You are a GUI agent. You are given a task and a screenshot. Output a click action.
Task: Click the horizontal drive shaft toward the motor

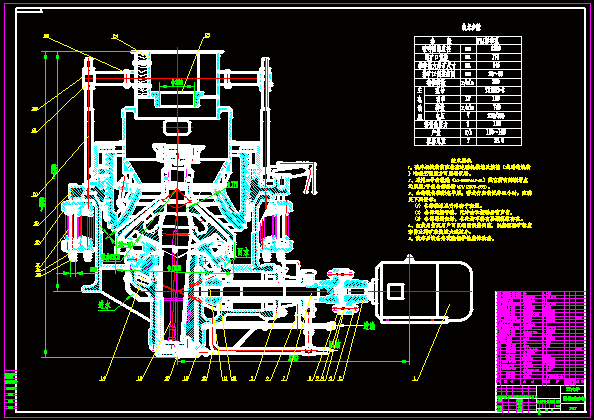[265, 291]
